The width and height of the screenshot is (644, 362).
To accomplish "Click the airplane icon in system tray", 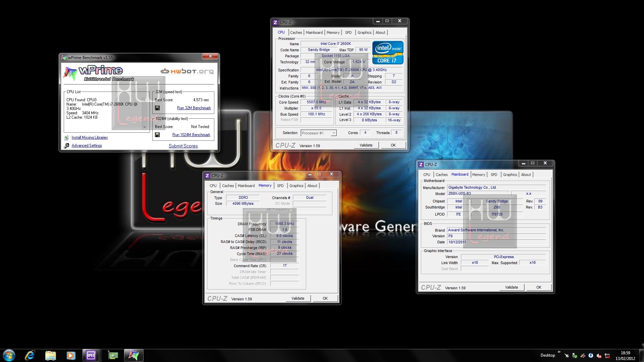I will tap(567, 356).
